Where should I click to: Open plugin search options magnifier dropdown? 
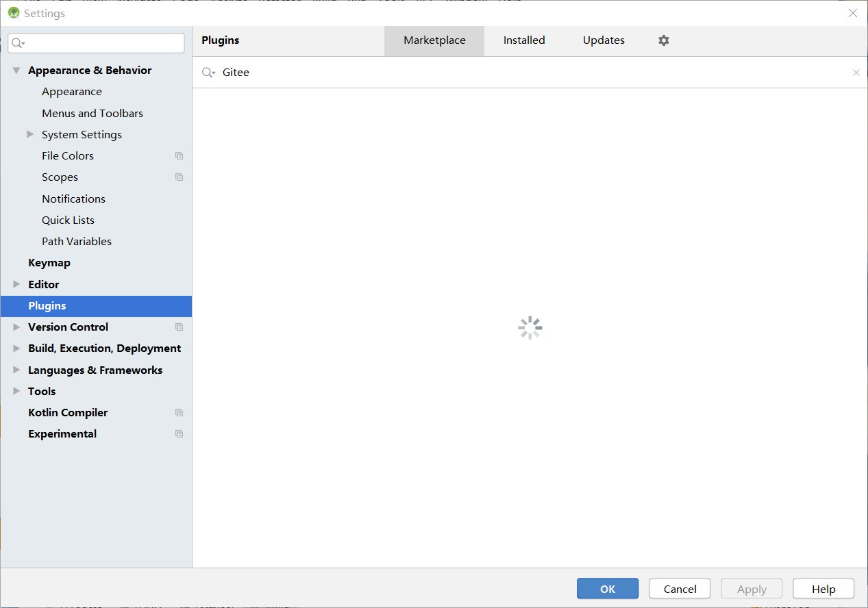(x=208, y=73)
